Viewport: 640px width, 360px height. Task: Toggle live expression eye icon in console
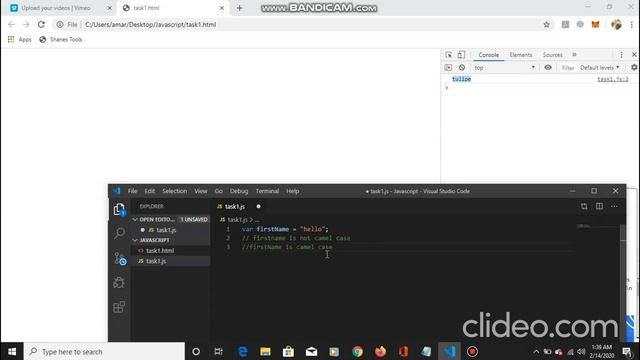point(548,67)
